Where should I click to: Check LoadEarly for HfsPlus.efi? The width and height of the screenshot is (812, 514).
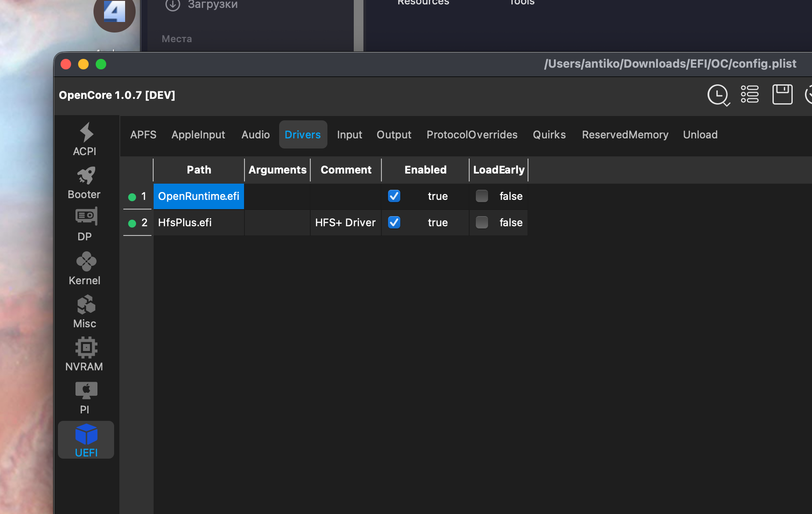pyautogui.click(x=482, y=222)
